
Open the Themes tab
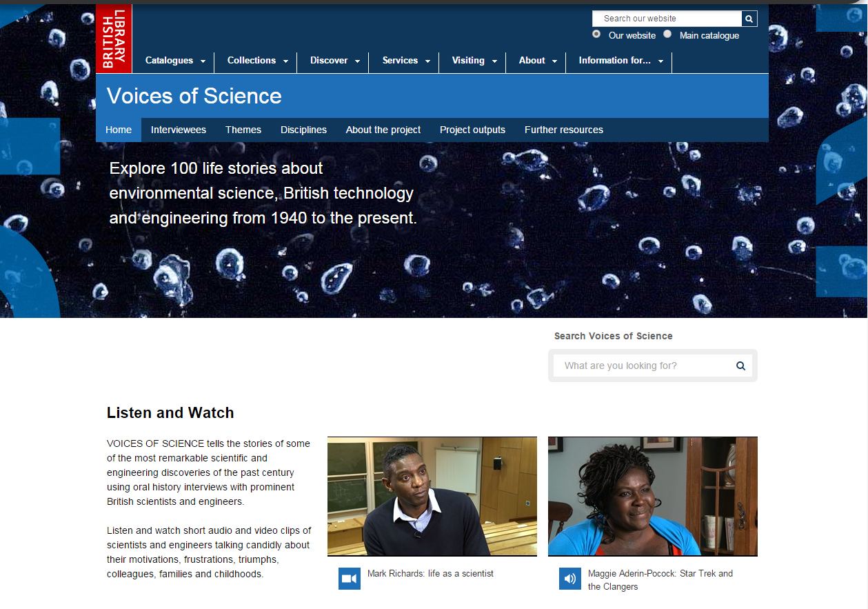tap(243, 130)
